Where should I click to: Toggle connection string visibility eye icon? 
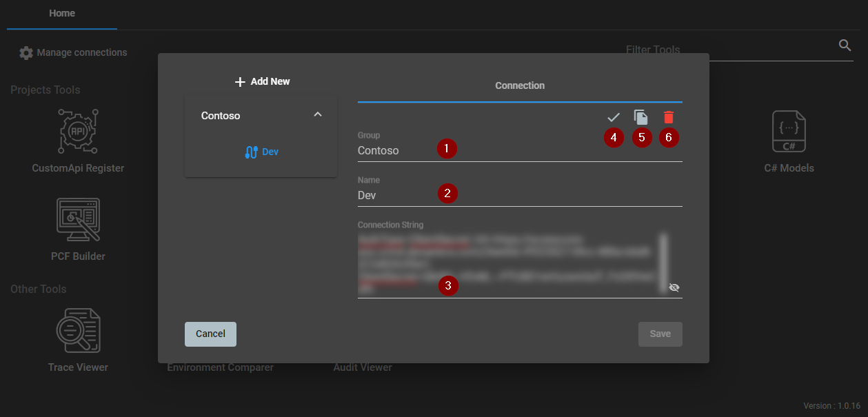point(674,287)
